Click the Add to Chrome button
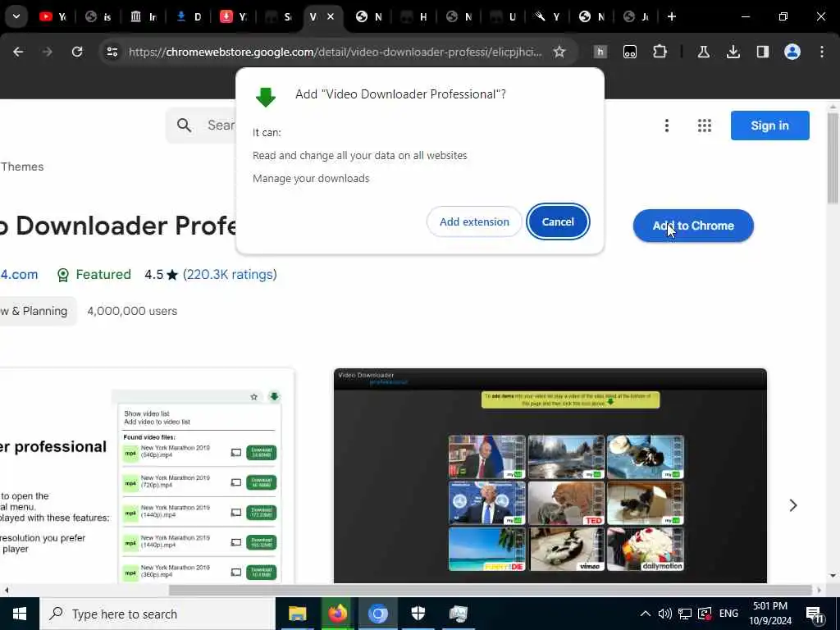 click(692, 226)
